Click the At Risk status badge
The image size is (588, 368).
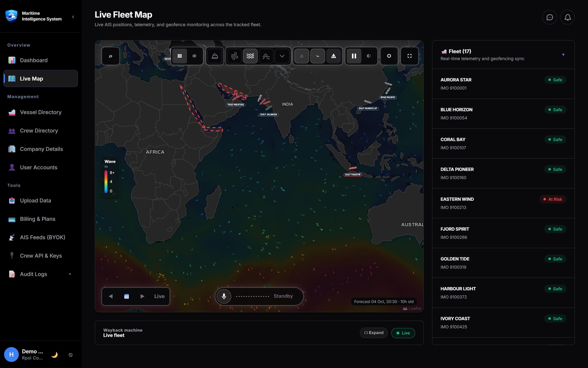point(553,199)
